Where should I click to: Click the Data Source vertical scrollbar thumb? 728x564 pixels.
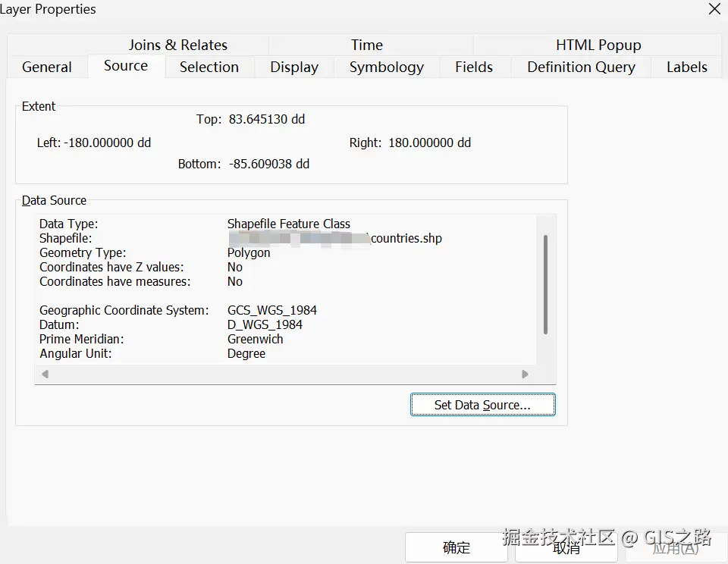coord(545,284)
